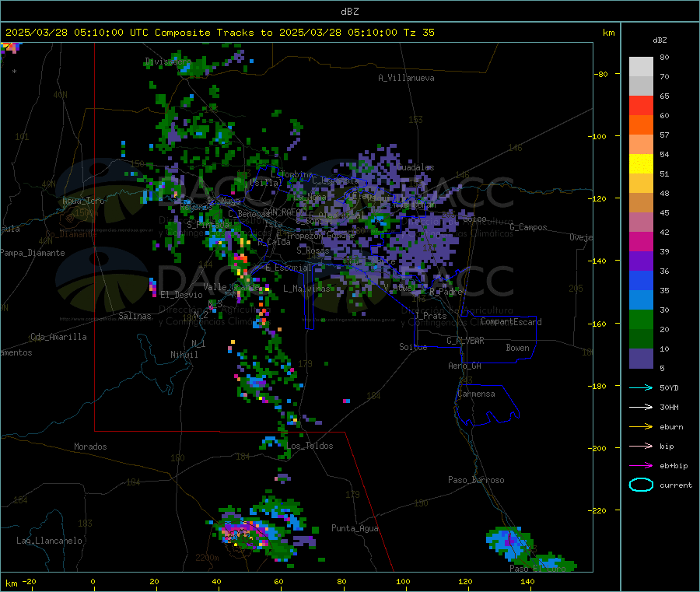The image size is (700, 592).
Task: Click the -80 km vertical axis tick
Action: [x=601, y=74]
